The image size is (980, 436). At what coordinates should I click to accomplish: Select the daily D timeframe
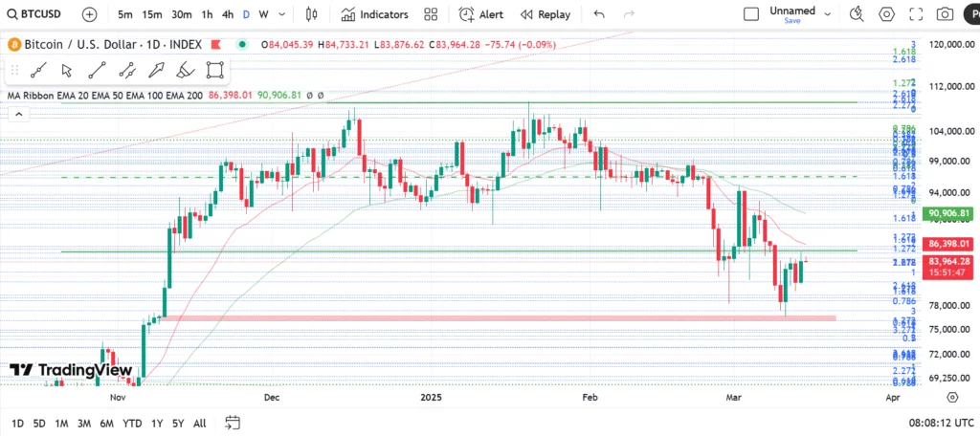pyautogui.click(x=246, y=14)
